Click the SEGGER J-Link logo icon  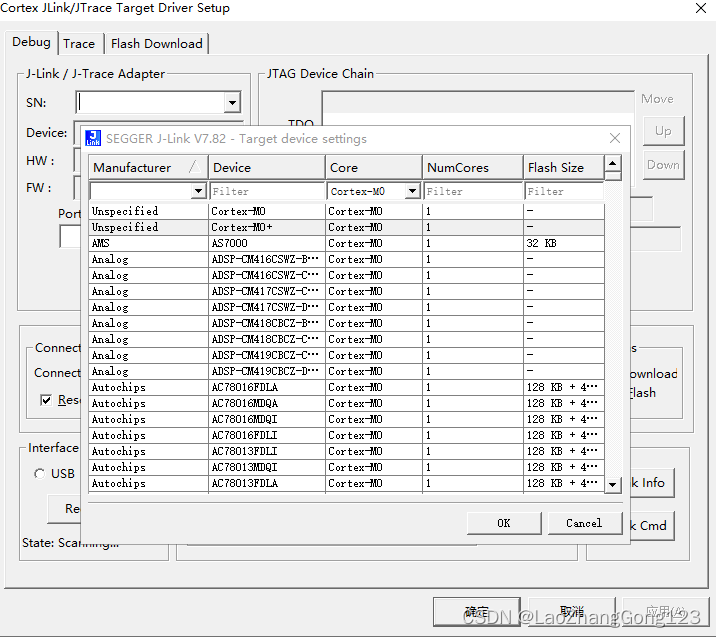[93, 138]
